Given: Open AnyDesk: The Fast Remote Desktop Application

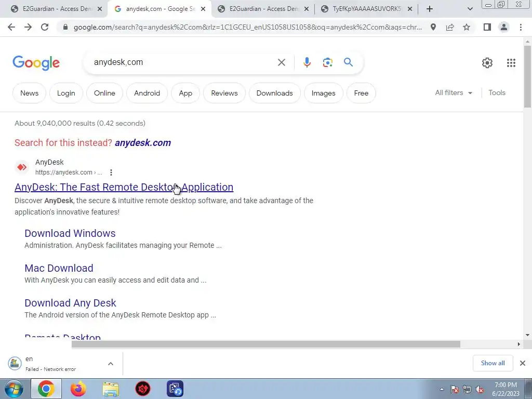Looking at the screenshot, I should click(x=124, y=187).
